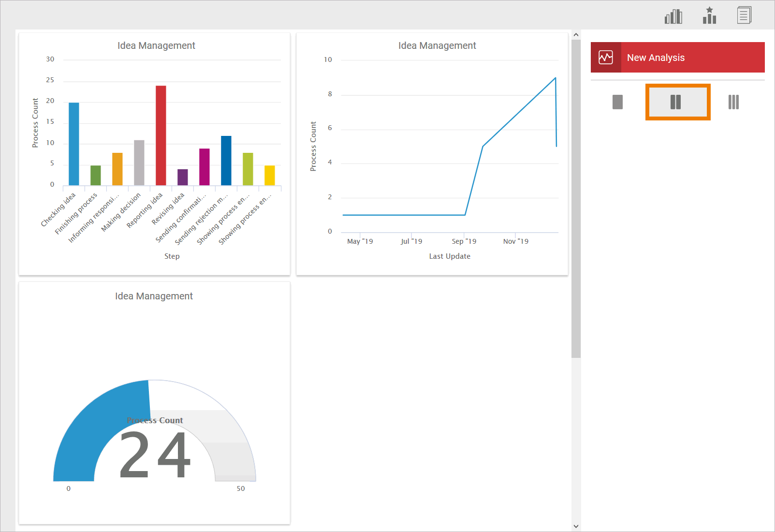Click the dark blue Sending rejection bar
The image size is (775, 532).
(x=226, y=161)
